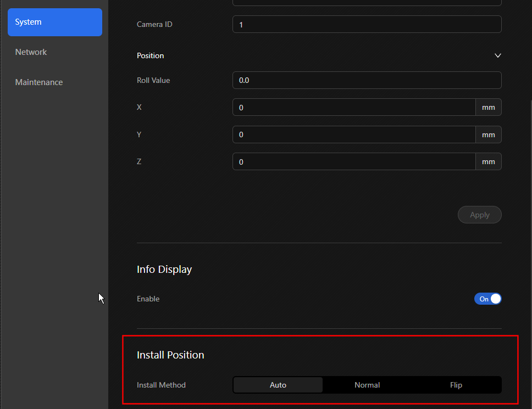Click the Apply button
The width and height of the screenshot is (532, 409).
pos(479,215)
